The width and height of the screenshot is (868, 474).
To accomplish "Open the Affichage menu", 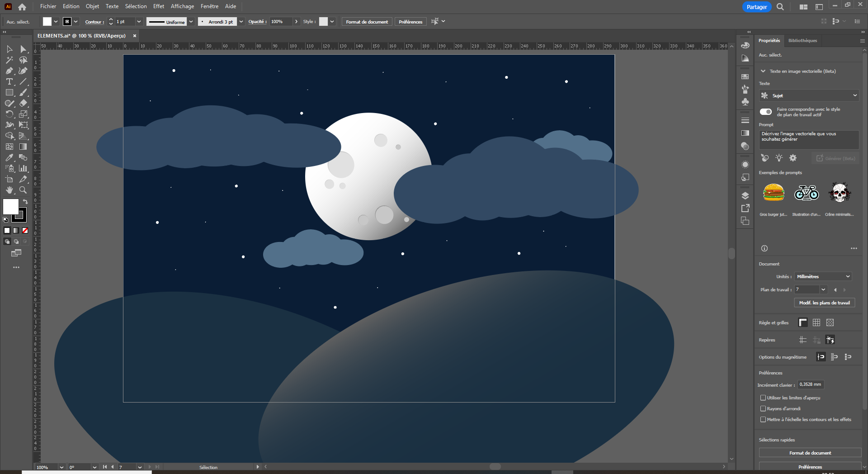I will 182,6.
